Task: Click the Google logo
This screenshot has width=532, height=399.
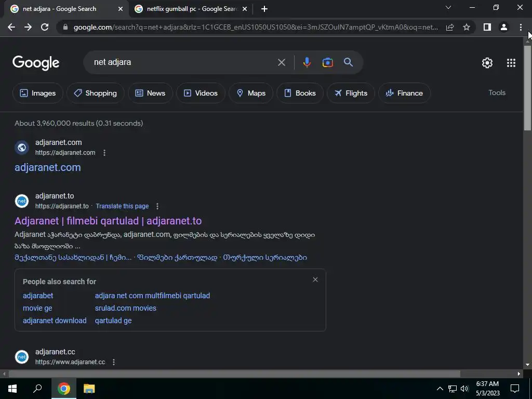Action: (36, 63)
